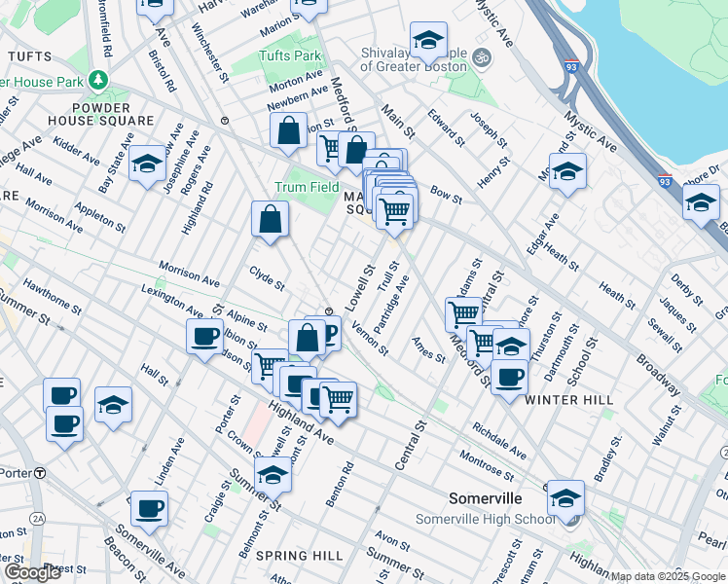Viewport: 728px width, 584px height.
Task: Click the Google logo
Action: coord(32,572)
